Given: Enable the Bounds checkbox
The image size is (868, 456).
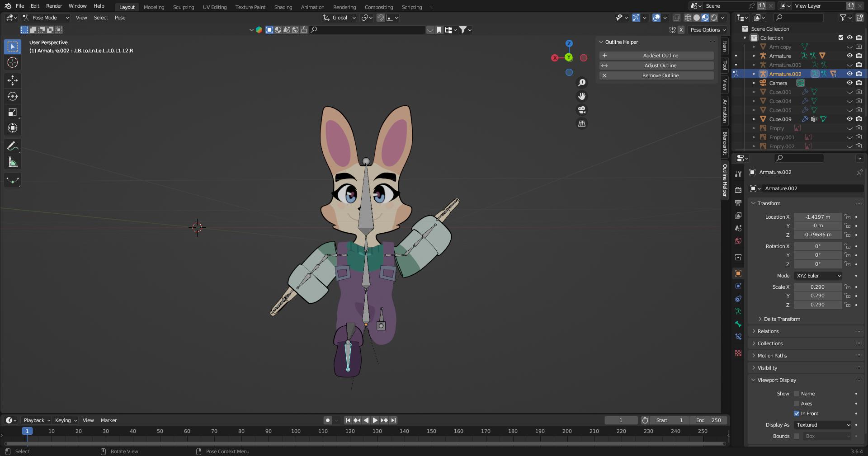Looking at the screenshot, I should (x=797, y=436).
